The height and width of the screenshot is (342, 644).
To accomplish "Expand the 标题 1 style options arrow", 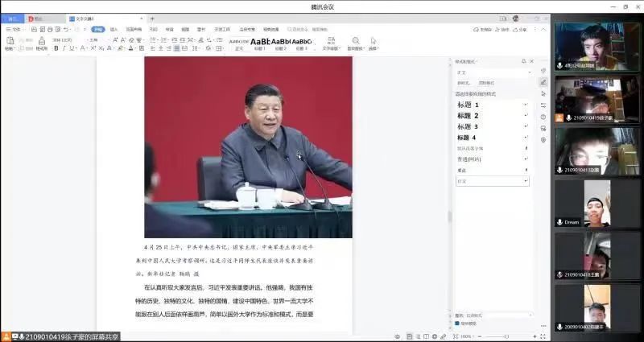I will [x=526, y=105].
